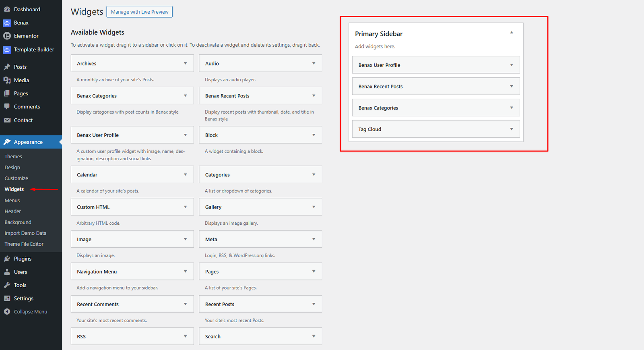644x350 pixels.
Task: Collapse the admin menu using arrow icon
Action: coord(7,312)
